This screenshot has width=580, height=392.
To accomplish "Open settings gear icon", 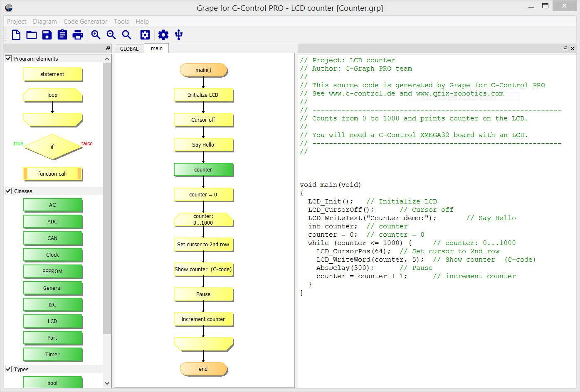I will 163,35.
